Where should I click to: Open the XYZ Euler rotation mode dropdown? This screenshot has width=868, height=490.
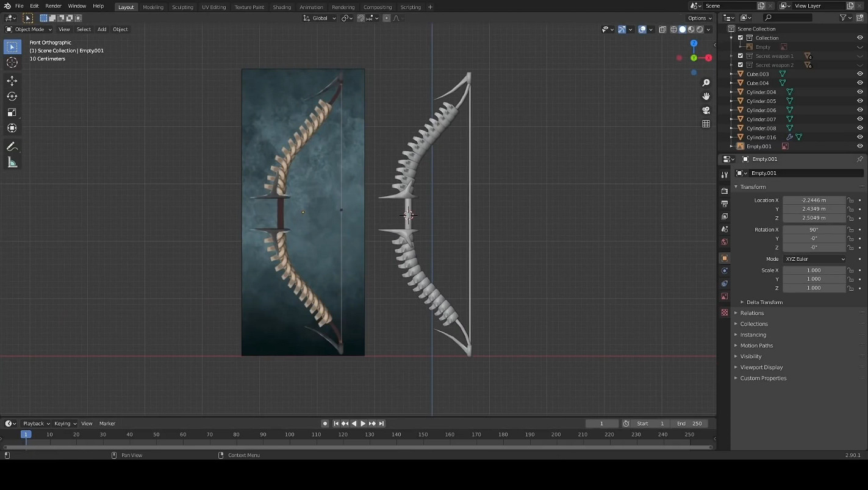(815, 259)
